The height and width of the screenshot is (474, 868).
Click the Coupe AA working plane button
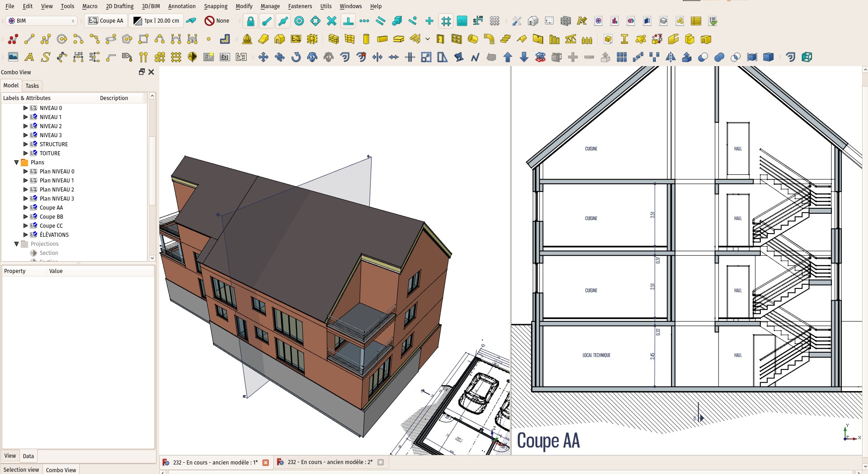[x=105, y=21]
